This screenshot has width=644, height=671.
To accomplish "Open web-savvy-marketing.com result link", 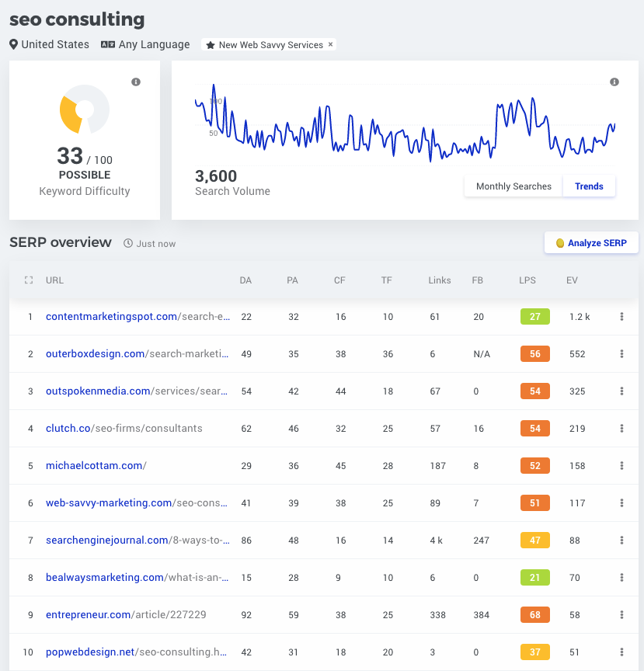I will click(x=137, y=502).
